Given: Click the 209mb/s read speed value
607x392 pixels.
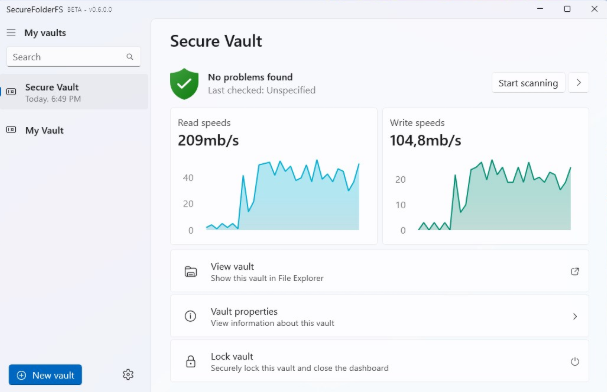Looking at the screenshot, I should click(208, 140).
